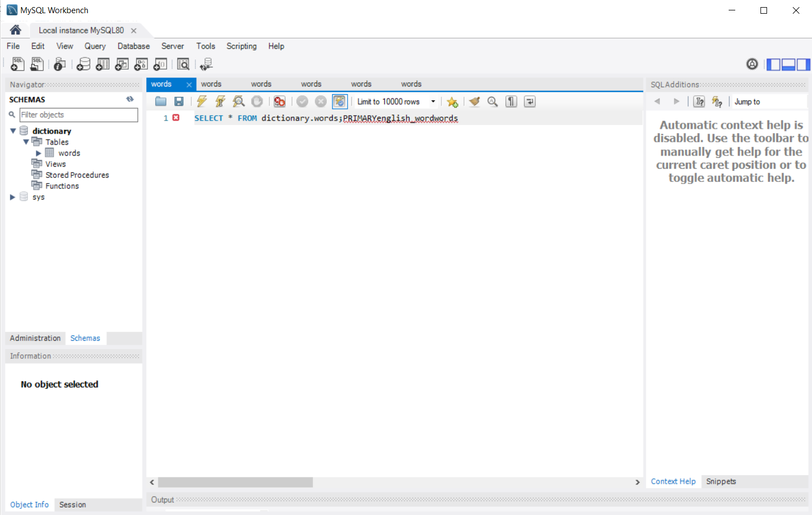Viewport: 812px width, 515px height.
Task: Toggle stop-on-error execution mode
Action: 280,101
